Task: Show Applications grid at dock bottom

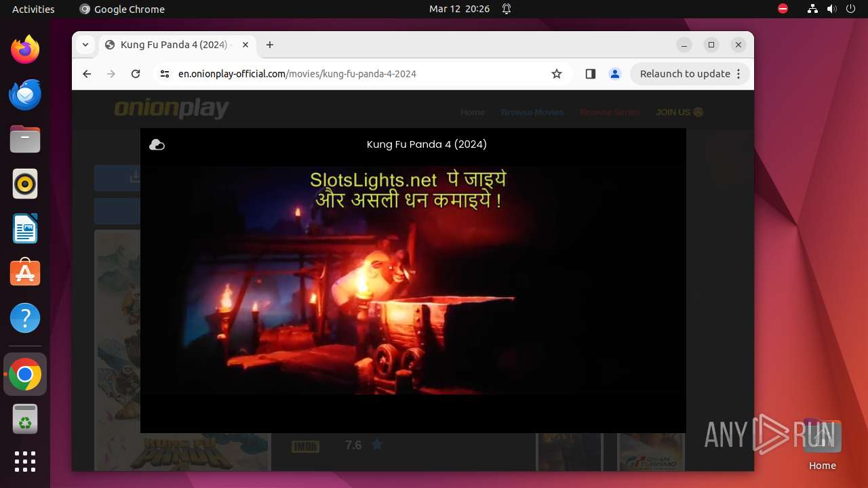Action: coord(25,462)
